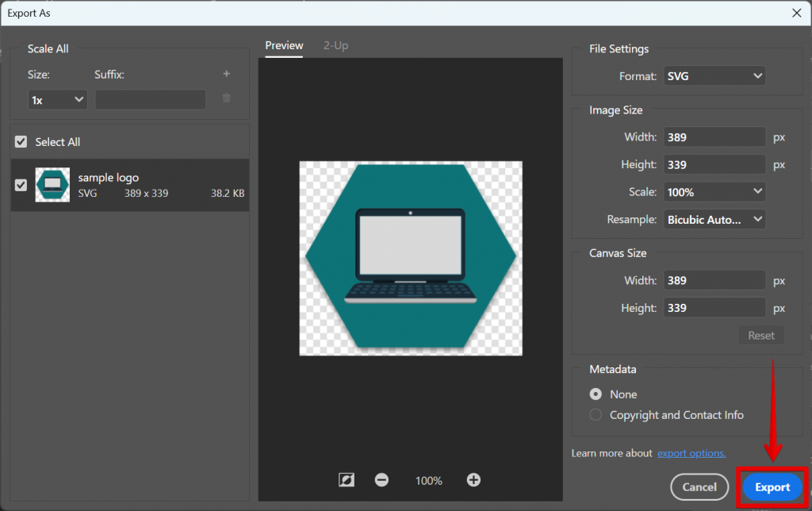Click the trash icon to delete scale
The image size is (812, 511).
(227, 98)
